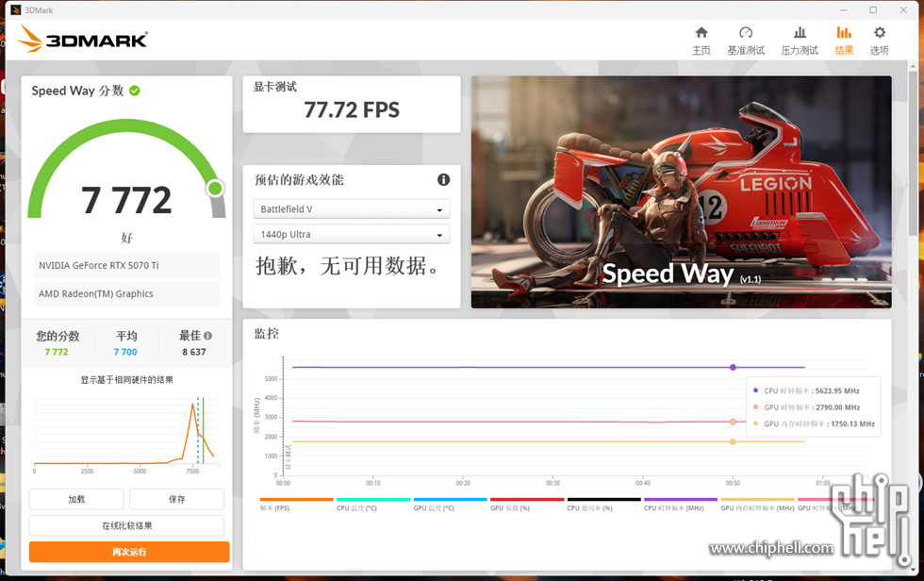Toggle the 帧率 (FPS) legend series
The height and width of the screenshot is (581, 924).
tap(296, 504)
